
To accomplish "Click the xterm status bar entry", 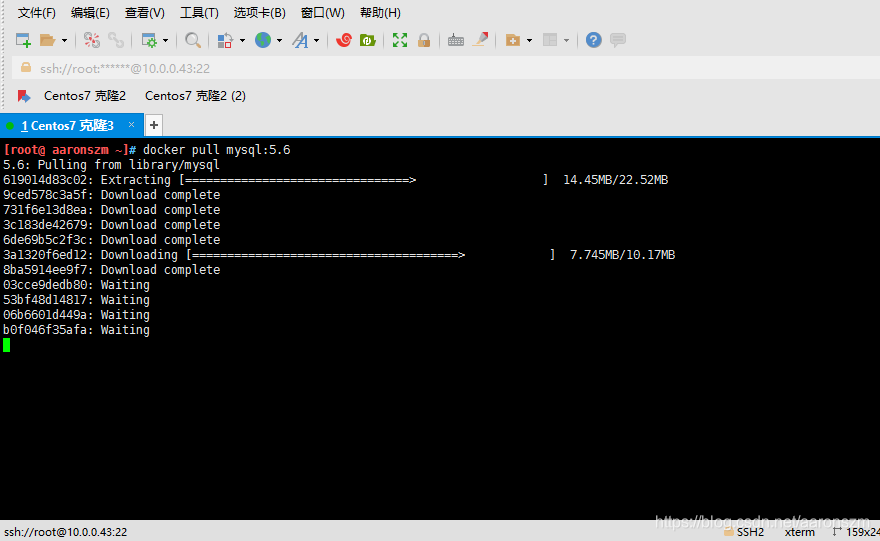I will point(800,531).
